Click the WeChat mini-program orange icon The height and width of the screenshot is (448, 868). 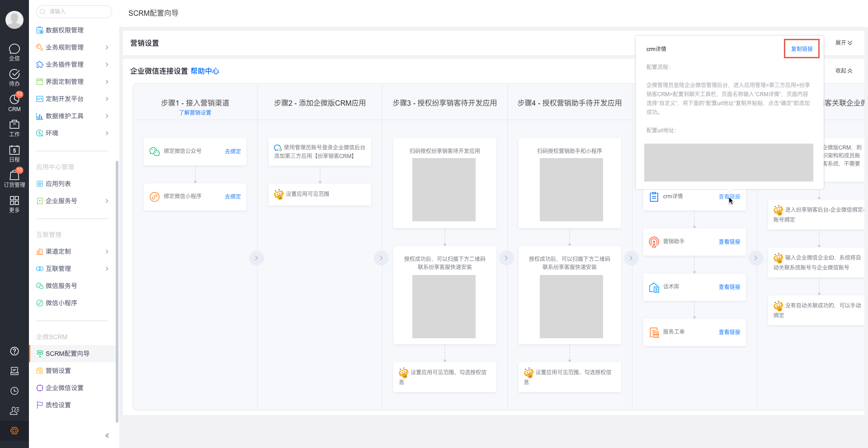click(155, 196)
